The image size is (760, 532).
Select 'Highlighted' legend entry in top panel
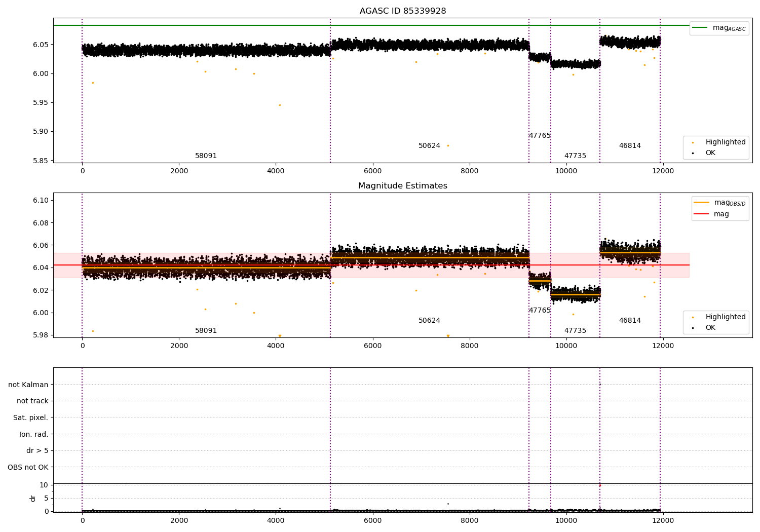tap(726, 142)
